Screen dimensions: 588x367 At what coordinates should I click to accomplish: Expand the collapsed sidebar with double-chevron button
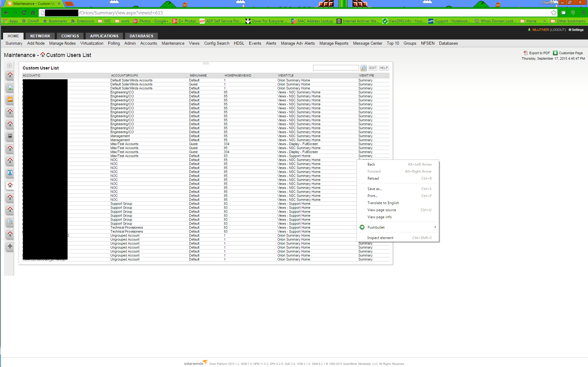(9, 66)
